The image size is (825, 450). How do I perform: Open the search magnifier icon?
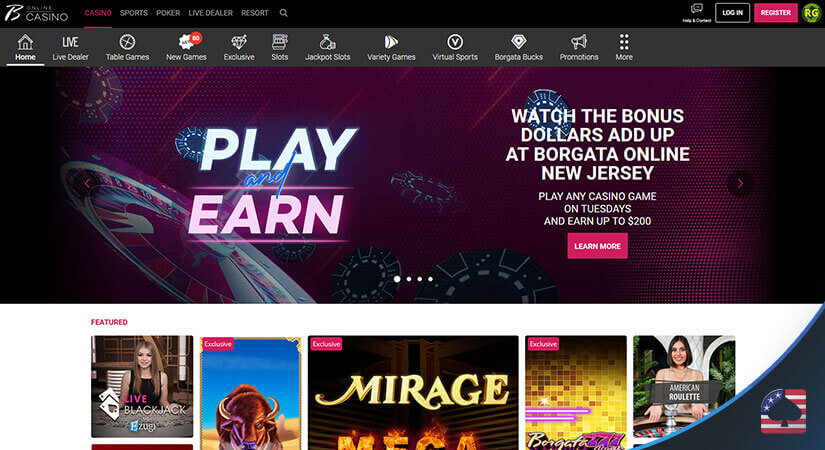click(x=284, y=13)
